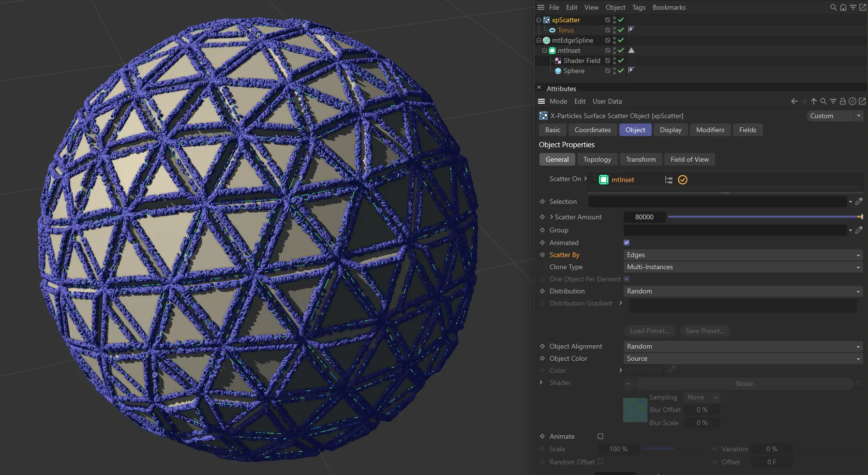Click the Noise shader field
The height and width of the screenshot is (475, 868).
click(745, 383)
